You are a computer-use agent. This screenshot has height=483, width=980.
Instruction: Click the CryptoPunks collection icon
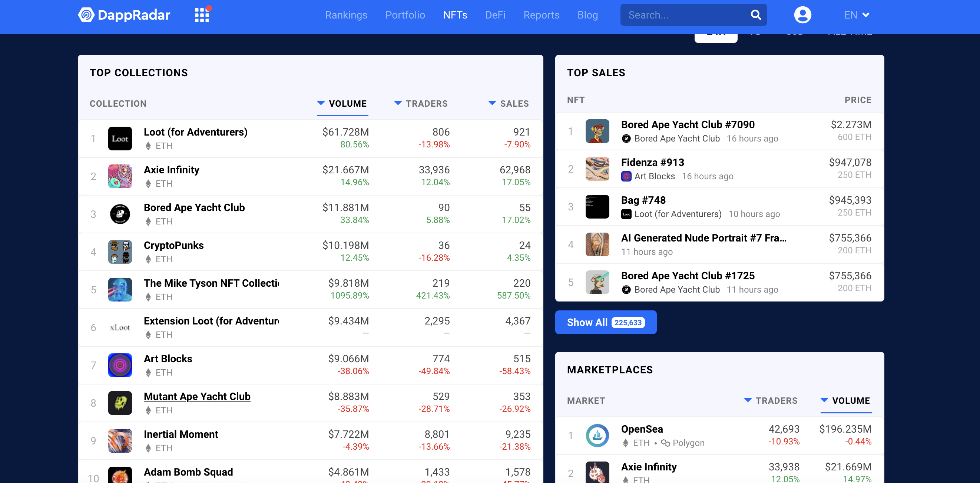coord(120,252)
